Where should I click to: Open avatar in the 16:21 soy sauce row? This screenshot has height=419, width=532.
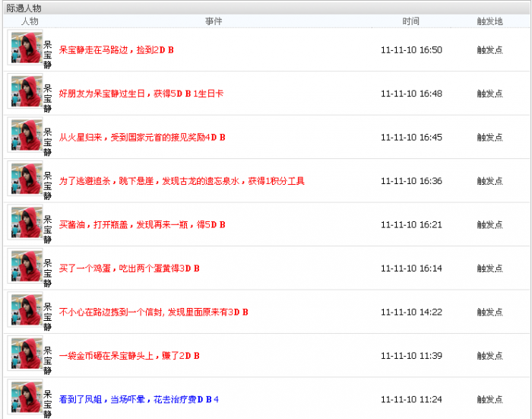pos(25,222)
